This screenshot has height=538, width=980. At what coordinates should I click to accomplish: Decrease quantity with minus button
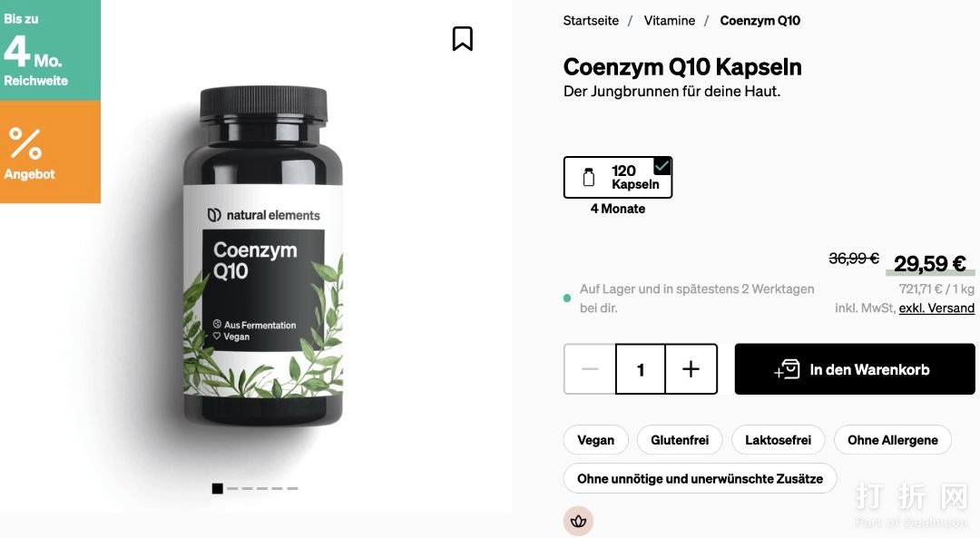coord(590,369)
